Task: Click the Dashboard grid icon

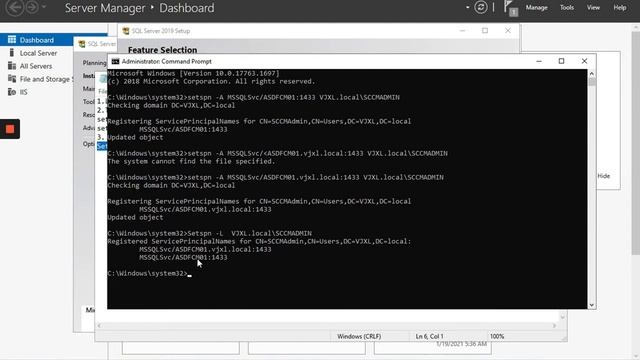Action: [12, 40]
